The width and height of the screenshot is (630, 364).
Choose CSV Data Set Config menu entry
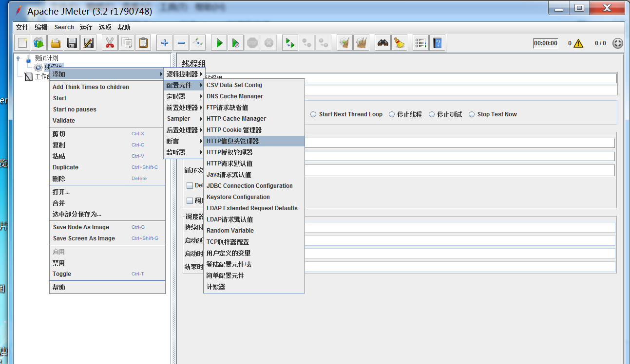click(x=254, y=85)
